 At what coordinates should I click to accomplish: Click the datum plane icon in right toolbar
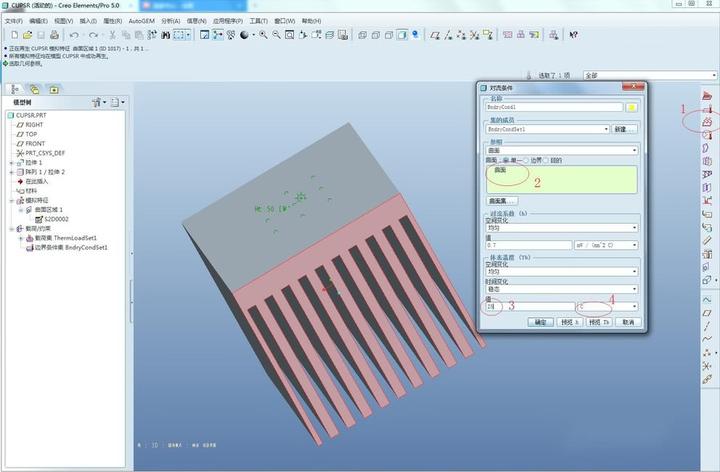coord(707,313)
